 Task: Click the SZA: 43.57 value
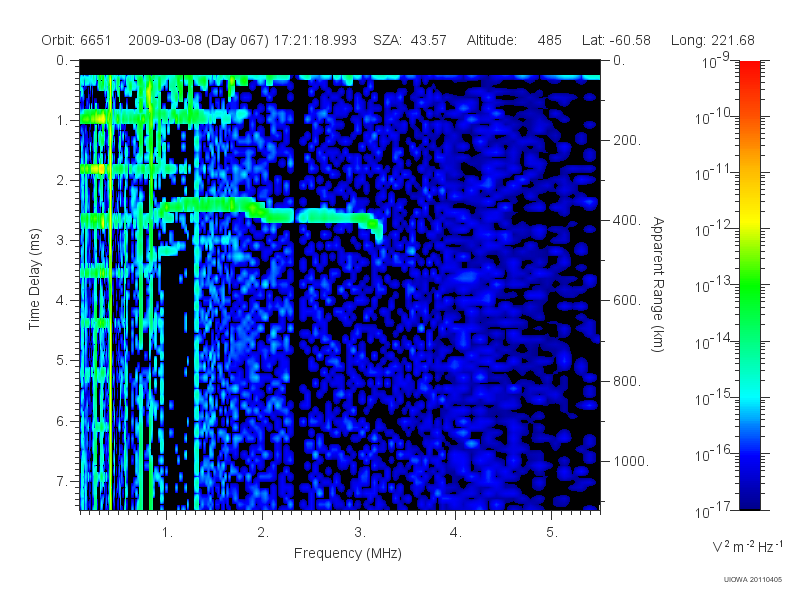(410, 40)
